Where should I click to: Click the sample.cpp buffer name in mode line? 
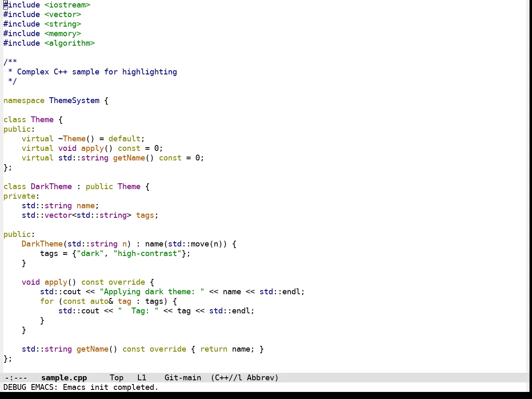(64, 378)
